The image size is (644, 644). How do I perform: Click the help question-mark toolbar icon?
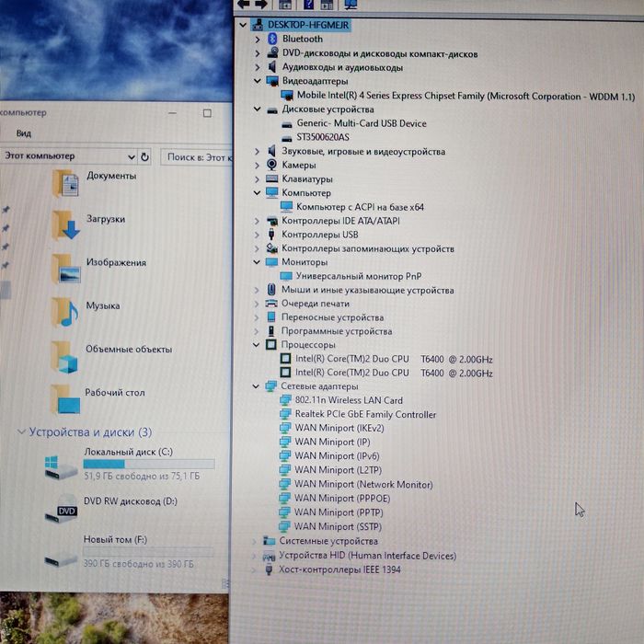click(x=308, y=4)
